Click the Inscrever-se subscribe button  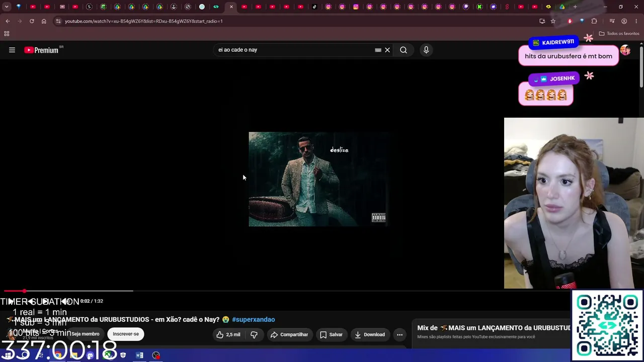[126, 334]
